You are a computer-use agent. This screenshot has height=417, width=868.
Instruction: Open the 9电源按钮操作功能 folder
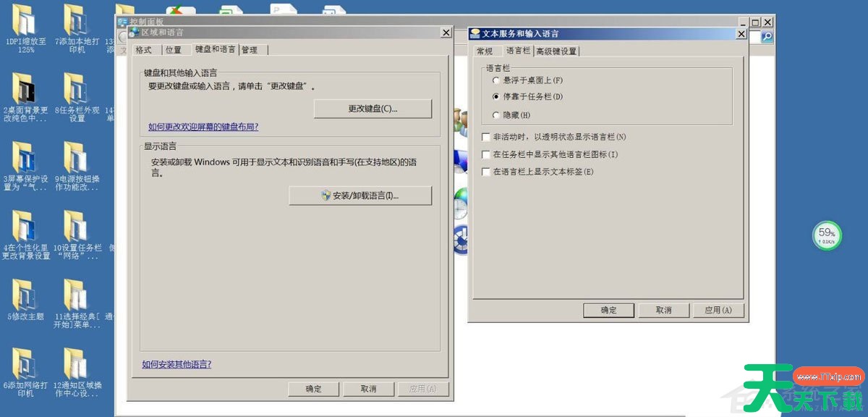tap(76, 167)
